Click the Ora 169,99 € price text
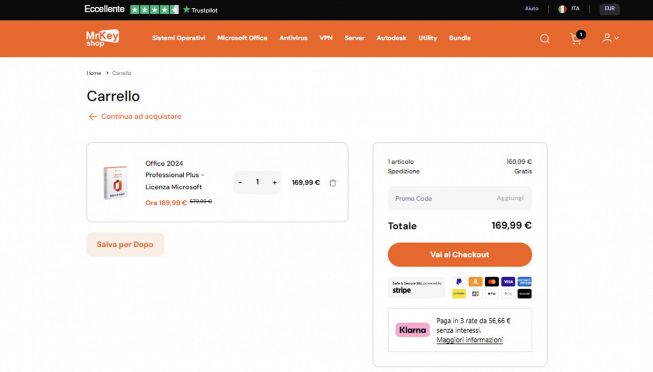This screenshot has height=372, width=653. (166, 203)
